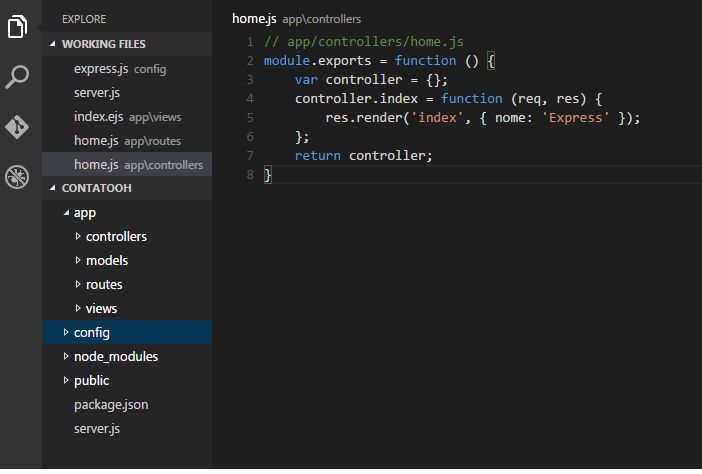Viewport: 702px width, 474px height.
Task: Open index.ejs app\views working file
Action: pos(127,117)
